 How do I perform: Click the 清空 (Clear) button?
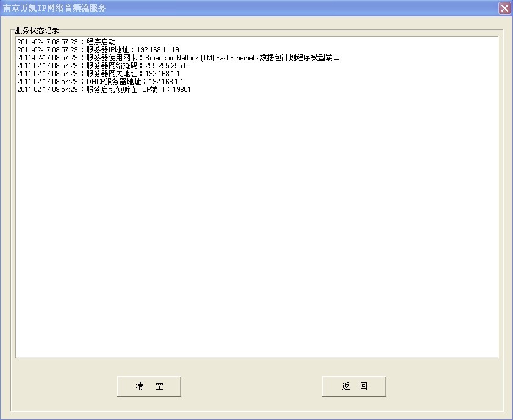(148, 386)
